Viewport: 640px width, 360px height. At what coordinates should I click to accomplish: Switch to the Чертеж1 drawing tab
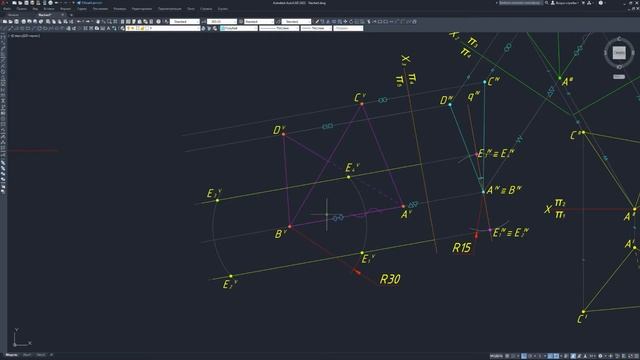[x=45, y=15]
